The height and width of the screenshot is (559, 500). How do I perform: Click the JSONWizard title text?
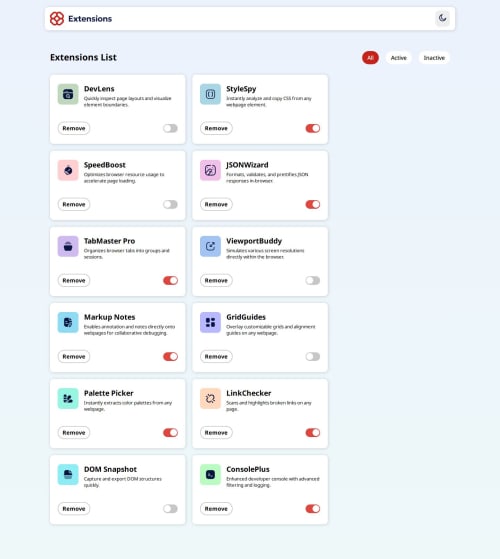(x=247, y=165)
